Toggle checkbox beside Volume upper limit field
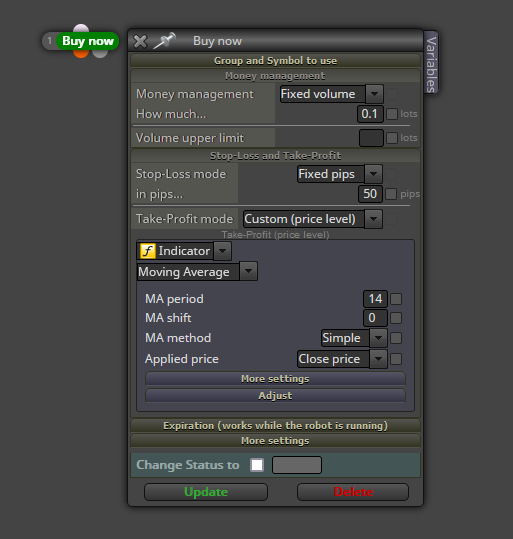The image size is (513, 539). (x=392, y=138)
